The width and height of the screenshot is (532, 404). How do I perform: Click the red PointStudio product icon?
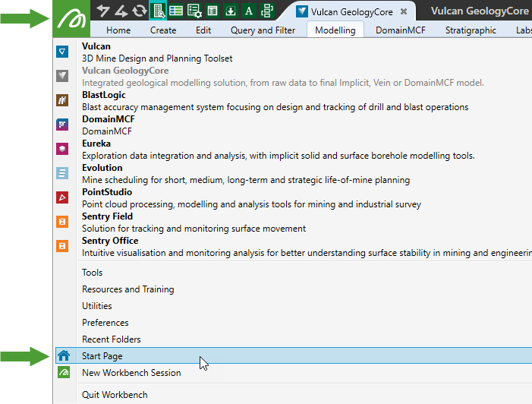[62, 197]
